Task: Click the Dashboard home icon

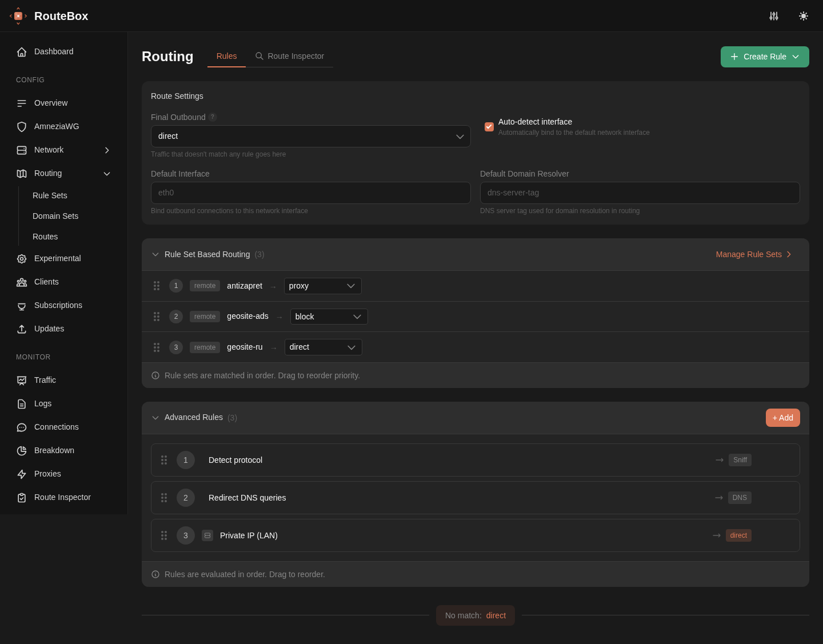Action: (x=22, y=52)
